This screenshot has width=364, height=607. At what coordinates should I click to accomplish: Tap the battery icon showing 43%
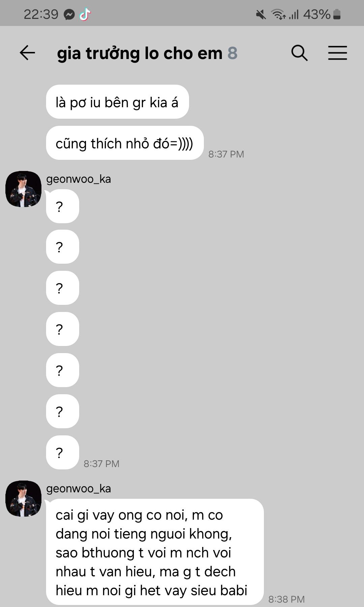point(337,15)
